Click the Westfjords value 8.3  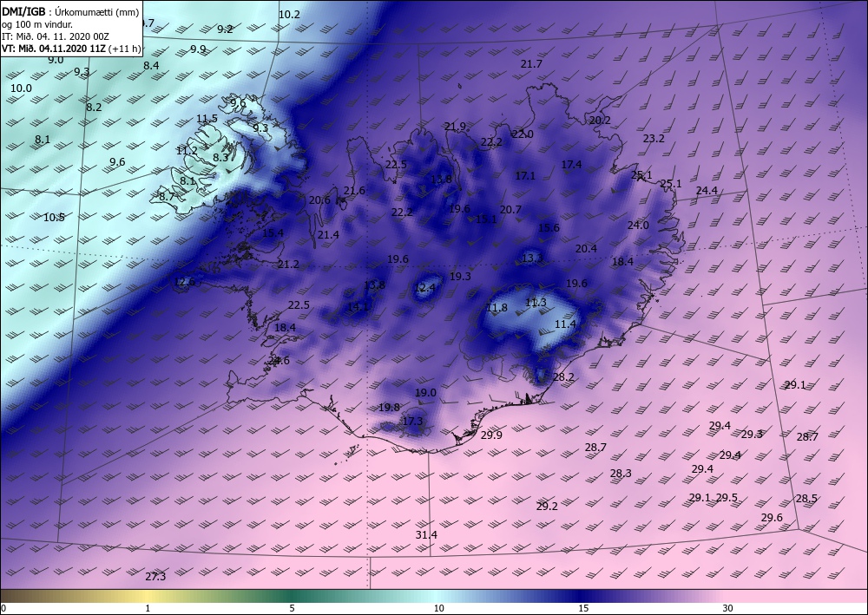coord(220,157)
